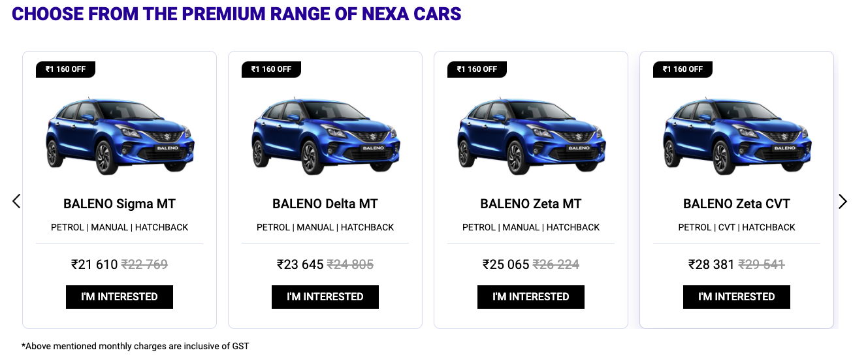Click the BALENO Sigma MT car image
This screenshot has height=361, width=868.
(120, 134)
